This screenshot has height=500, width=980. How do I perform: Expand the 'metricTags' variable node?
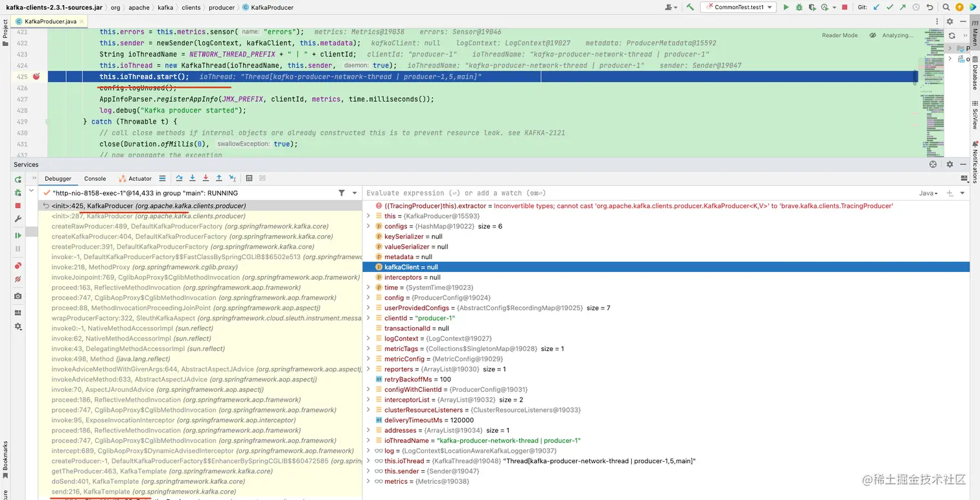coord(369,348)
